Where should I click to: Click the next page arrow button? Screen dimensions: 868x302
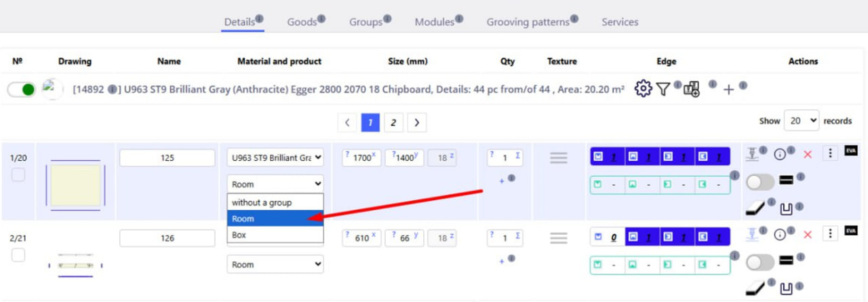click(416, 123)
